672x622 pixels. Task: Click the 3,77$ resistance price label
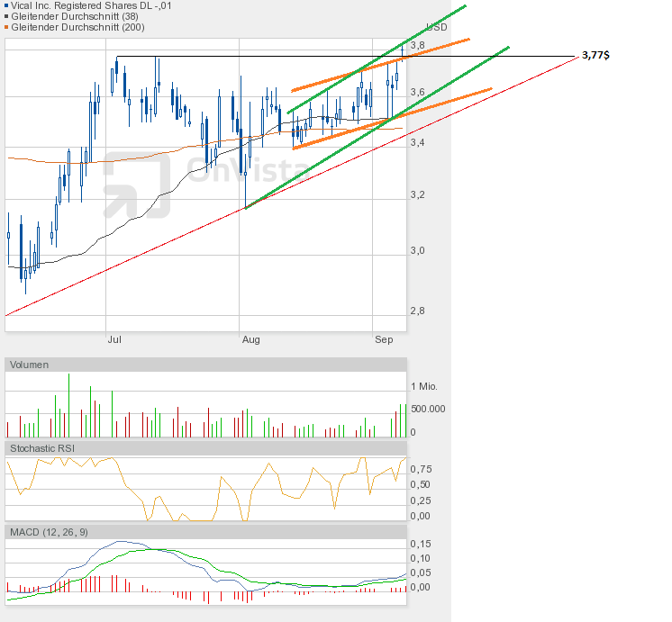click(x=595, y=55)
